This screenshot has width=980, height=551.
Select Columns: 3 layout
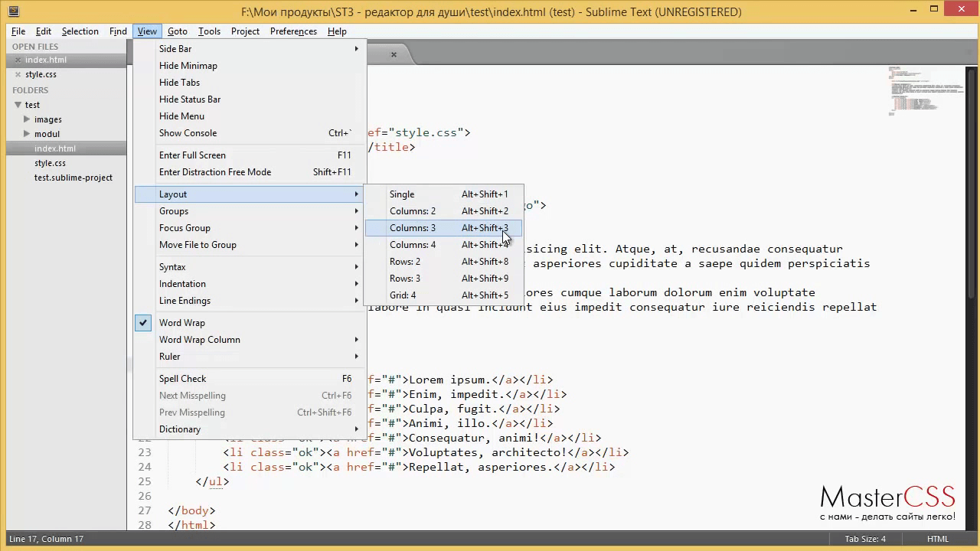click(443, 228)
